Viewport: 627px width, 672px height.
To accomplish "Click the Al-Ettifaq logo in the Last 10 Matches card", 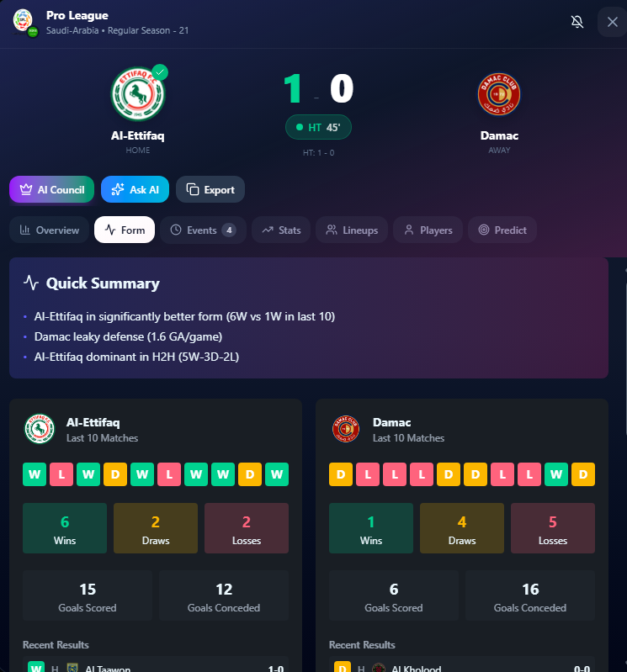I will (40, 429).
